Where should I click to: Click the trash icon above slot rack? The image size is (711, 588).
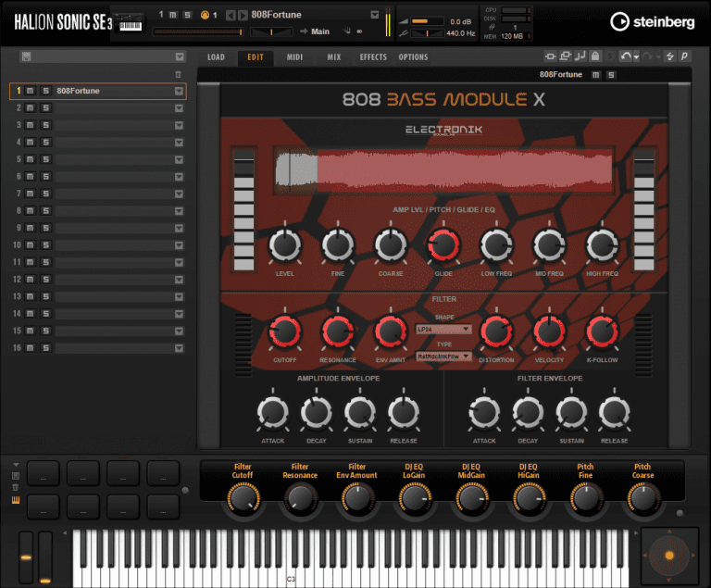tap(178, 74)
